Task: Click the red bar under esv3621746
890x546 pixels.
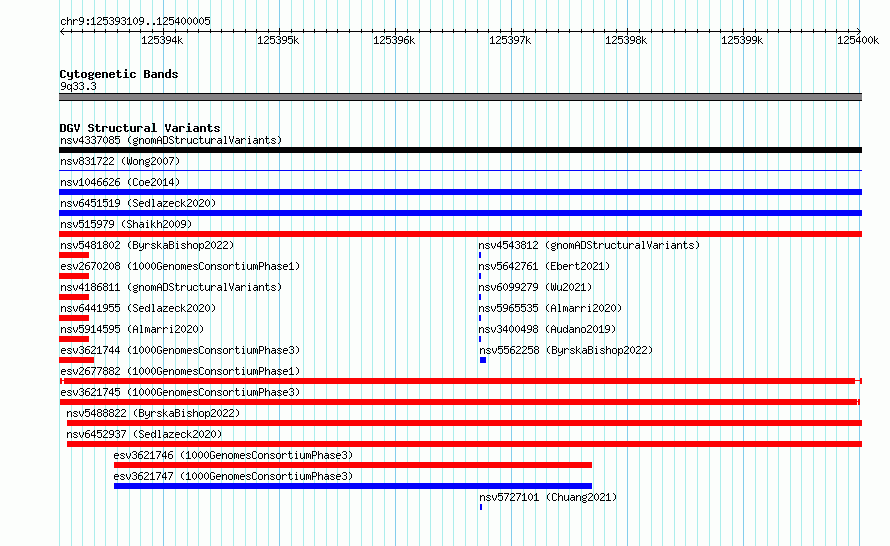Action: [x=352, y=465]
